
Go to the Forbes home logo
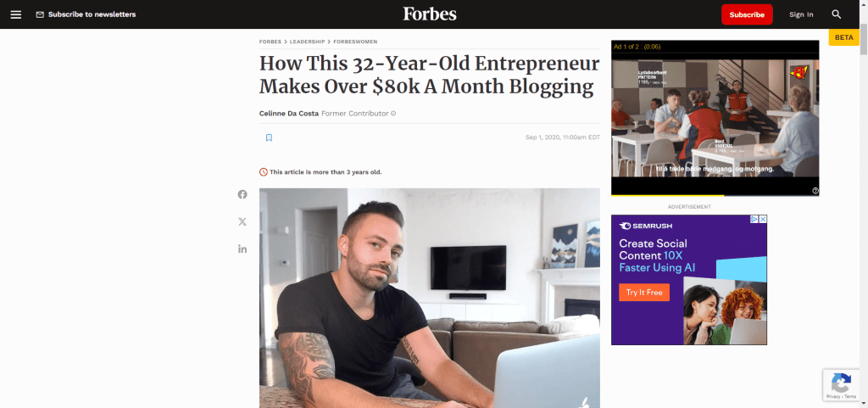(430, 14)
